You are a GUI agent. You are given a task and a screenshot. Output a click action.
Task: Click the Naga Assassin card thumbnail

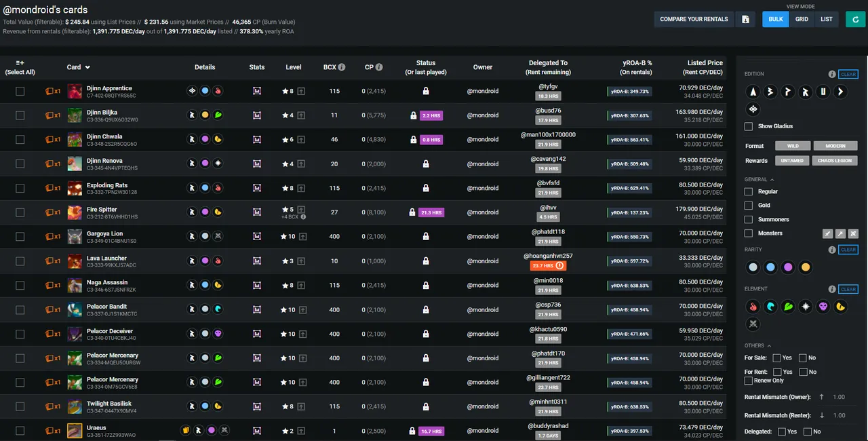pyautogui.click(x=75, y=286)
